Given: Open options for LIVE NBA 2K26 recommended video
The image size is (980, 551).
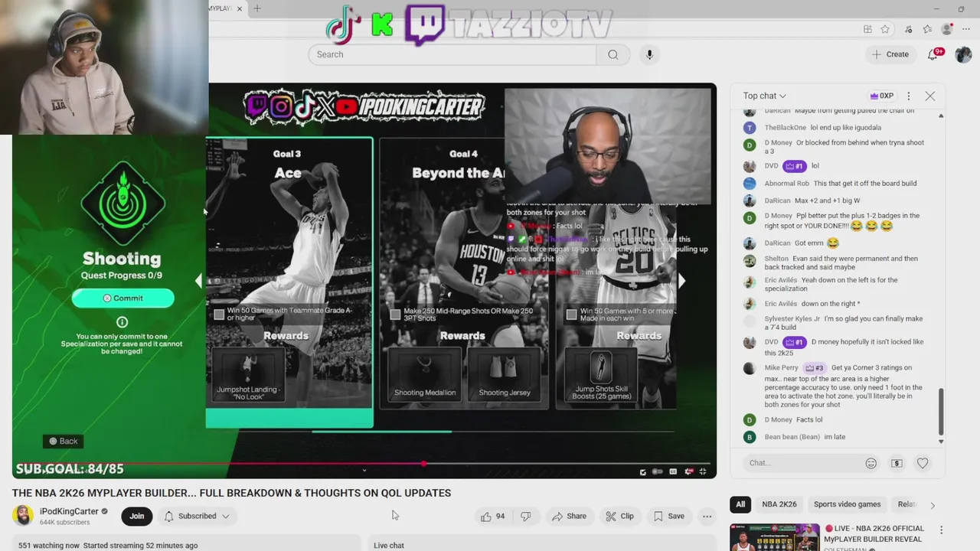Looking at the screenshot, I should click(x=941, y=530).
